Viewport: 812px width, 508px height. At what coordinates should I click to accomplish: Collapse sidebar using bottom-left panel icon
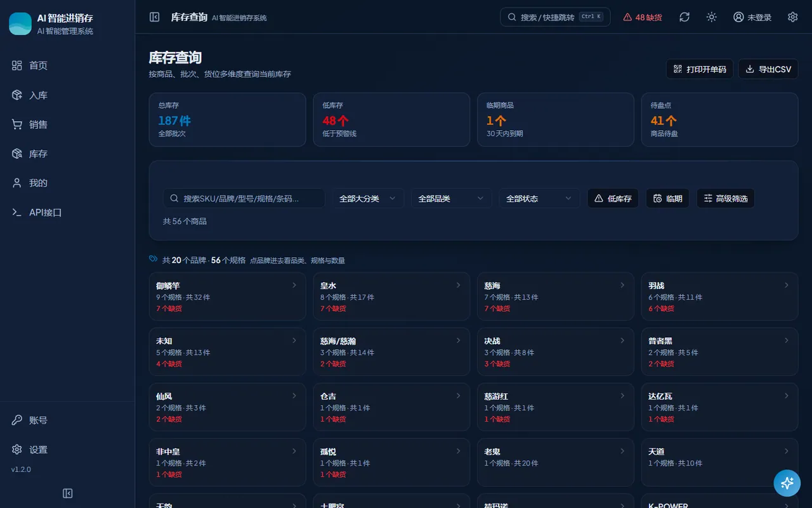click(68, 493)
